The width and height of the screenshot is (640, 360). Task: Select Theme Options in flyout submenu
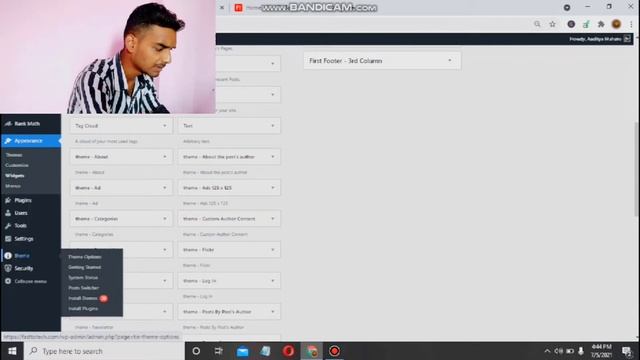(x=85, y=257)
